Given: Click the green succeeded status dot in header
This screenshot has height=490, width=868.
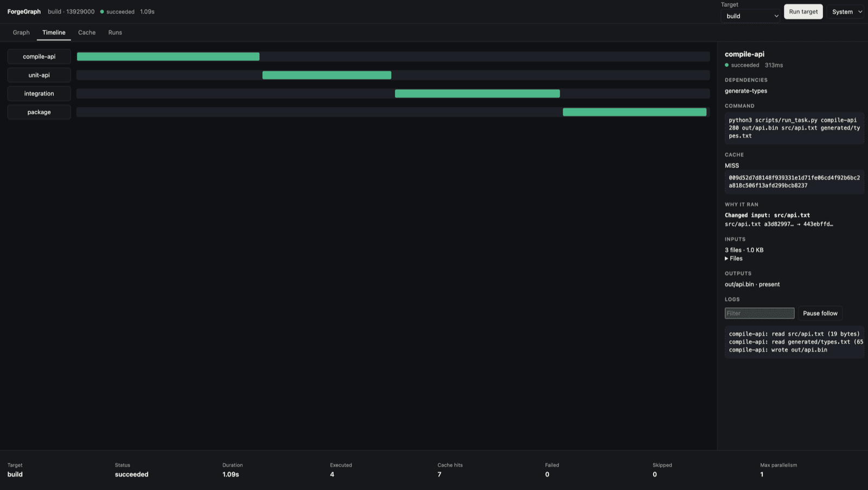Looking at the screenshot, I should click(102, 12).
